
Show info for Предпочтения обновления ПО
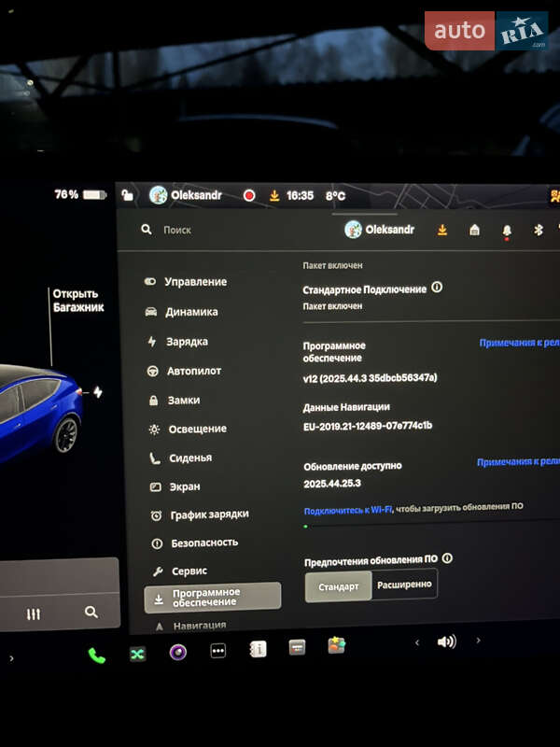coord(447,558)
